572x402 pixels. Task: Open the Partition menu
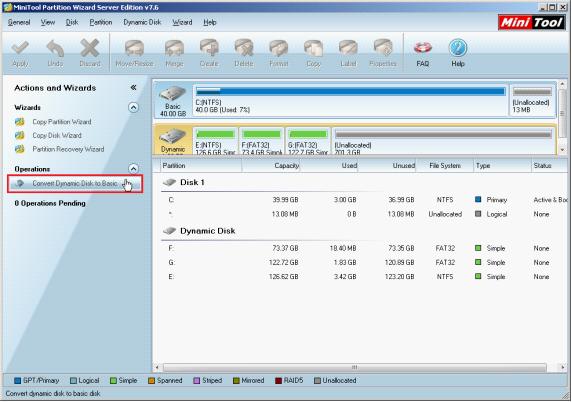tap(101, 22)
